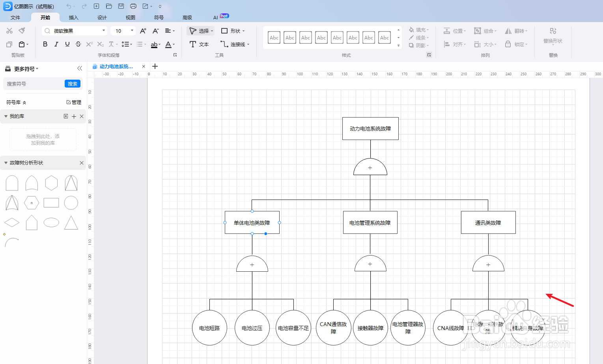The height and width of the screenshot is (364, 603).
Task: Open the 位置 position menu
Action: click(x=455, y=31)
